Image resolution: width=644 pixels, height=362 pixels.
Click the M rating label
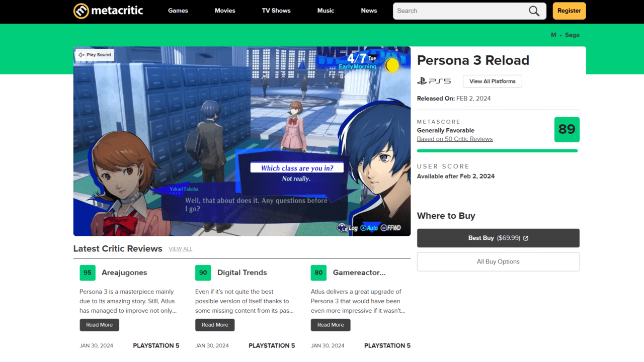tap(554, 35)
